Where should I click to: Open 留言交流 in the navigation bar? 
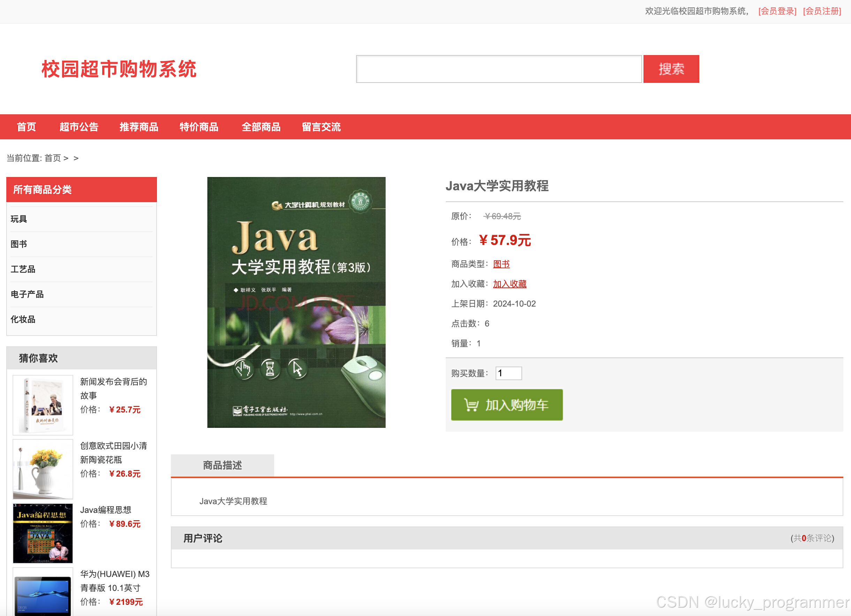point(321,127)
